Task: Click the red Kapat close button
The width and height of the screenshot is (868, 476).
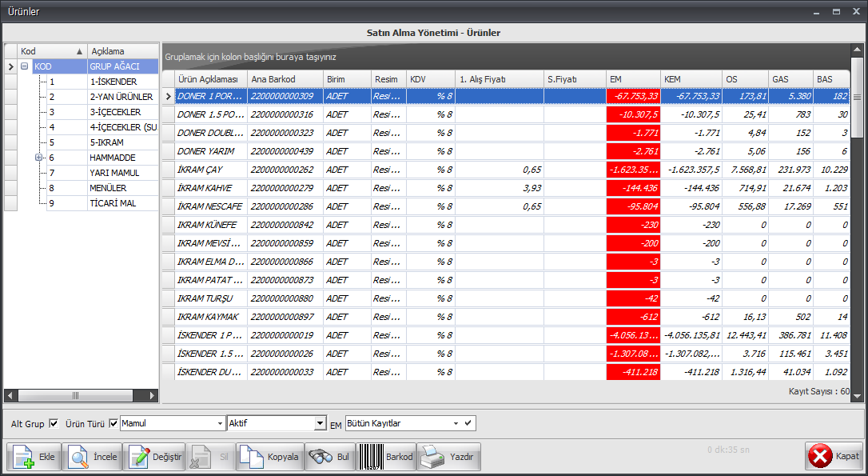Action: pyautogui.click(x=834, y=456)
